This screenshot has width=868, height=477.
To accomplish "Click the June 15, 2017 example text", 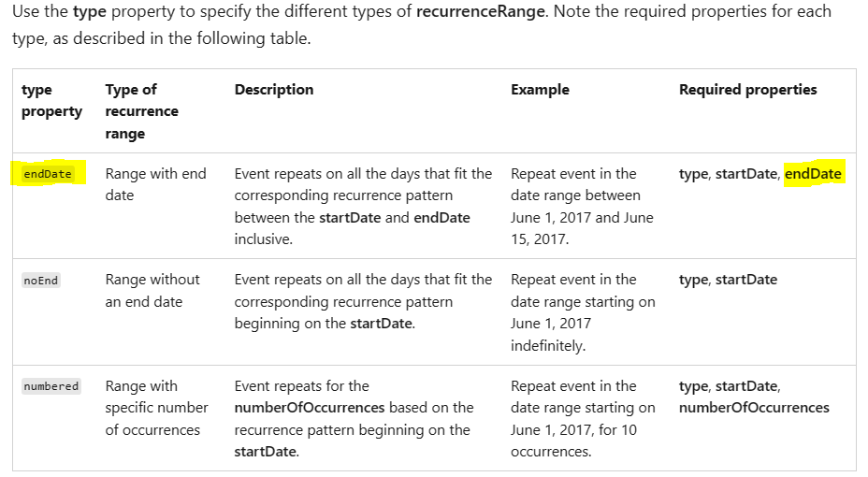I will pyautogui.click(x=582, y=228).
